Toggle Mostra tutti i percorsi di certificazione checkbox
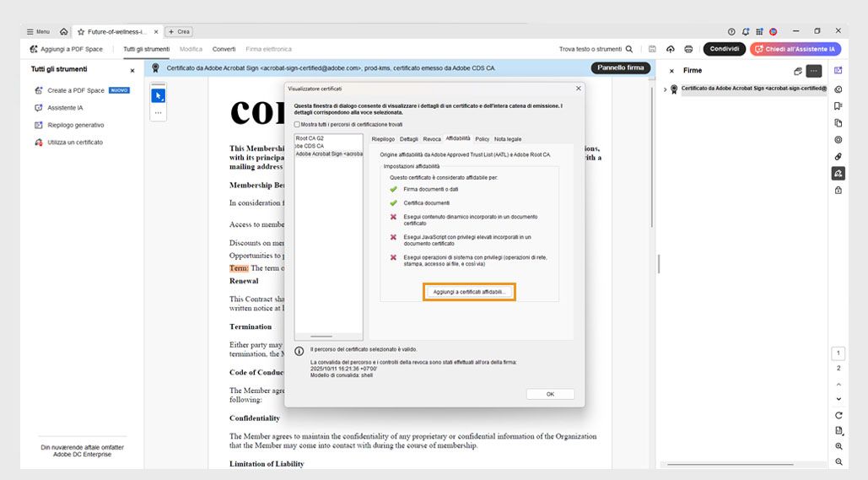868x480 pixels. coord(297,125)
